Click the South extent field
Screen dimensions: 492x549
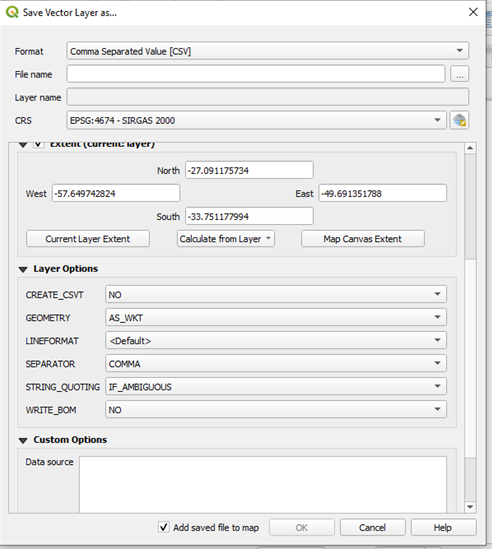pos(249,216)
